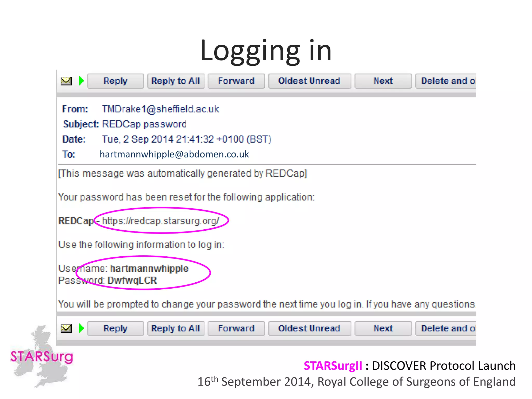Select the username hartmannwhipple
The height and width of the screenshot is (399, 532).
tap(149, 268)
